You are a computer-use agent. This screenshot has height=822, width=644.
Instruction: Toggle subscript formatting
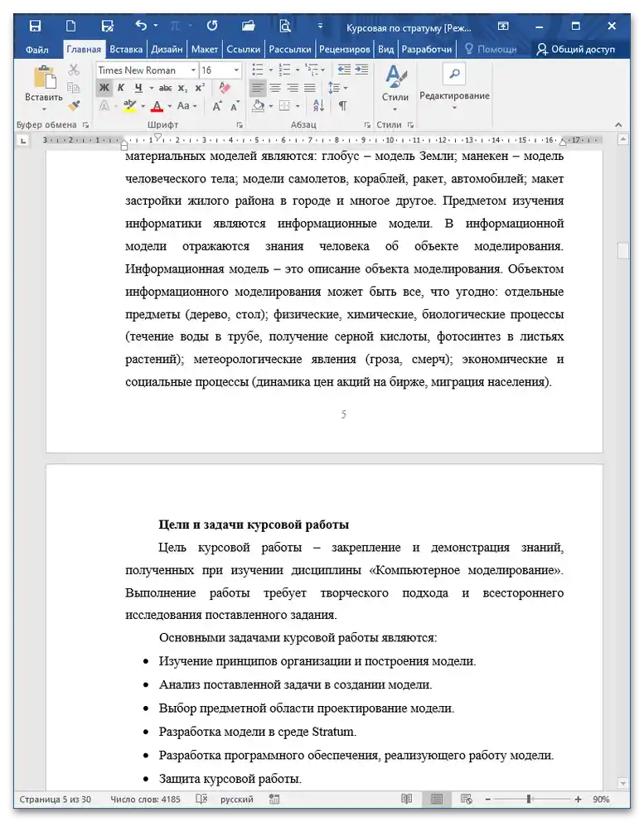(182, 88)
